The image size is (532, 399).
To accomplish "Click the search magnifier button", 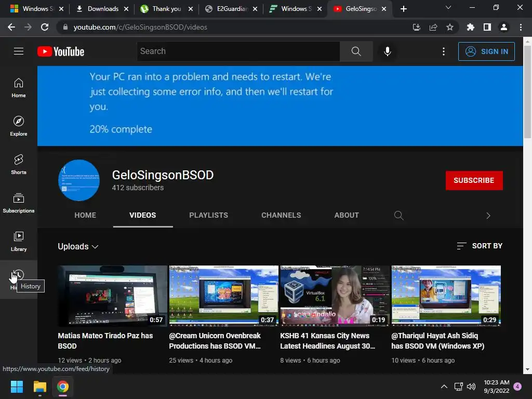I will pyautogui.click(x=356, y=51).
